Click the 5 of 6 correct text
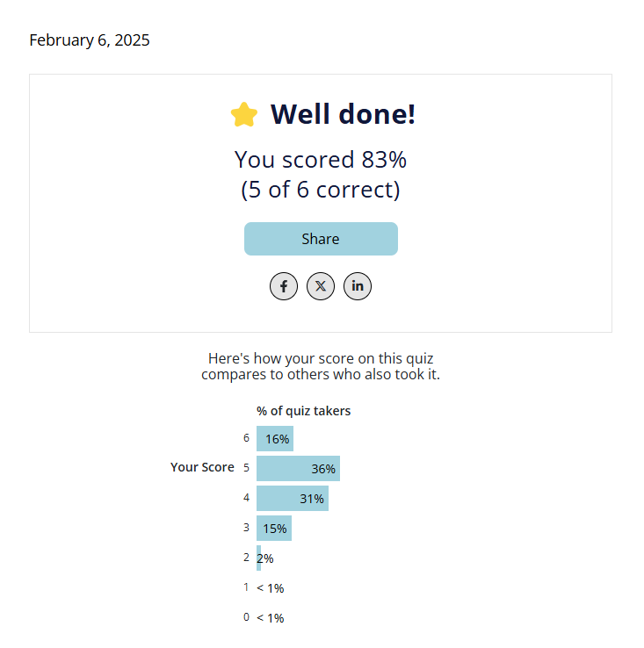The width and height of the screenshot is (644, 648). click(321, 190)
